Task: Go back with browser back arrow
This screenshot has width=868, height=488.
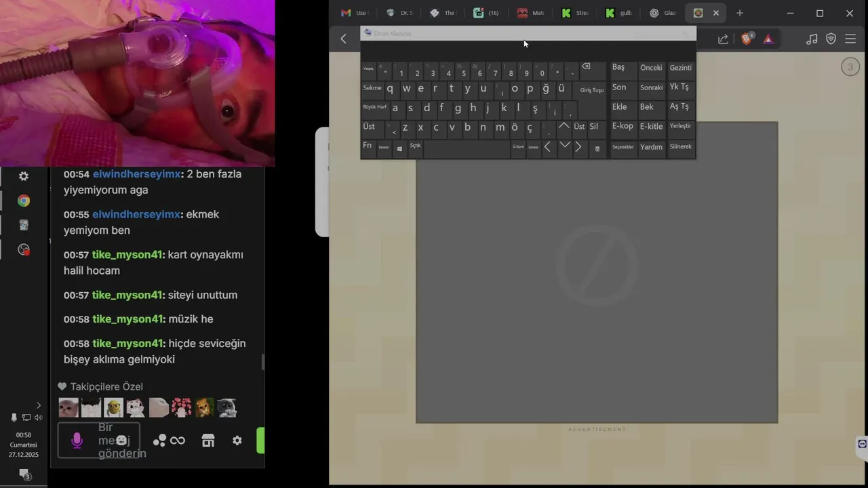Action: pos(343,39)
